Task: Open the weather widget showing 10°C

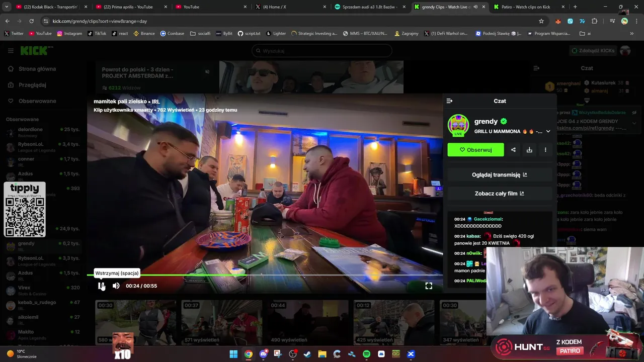Action: pos(21,354)
